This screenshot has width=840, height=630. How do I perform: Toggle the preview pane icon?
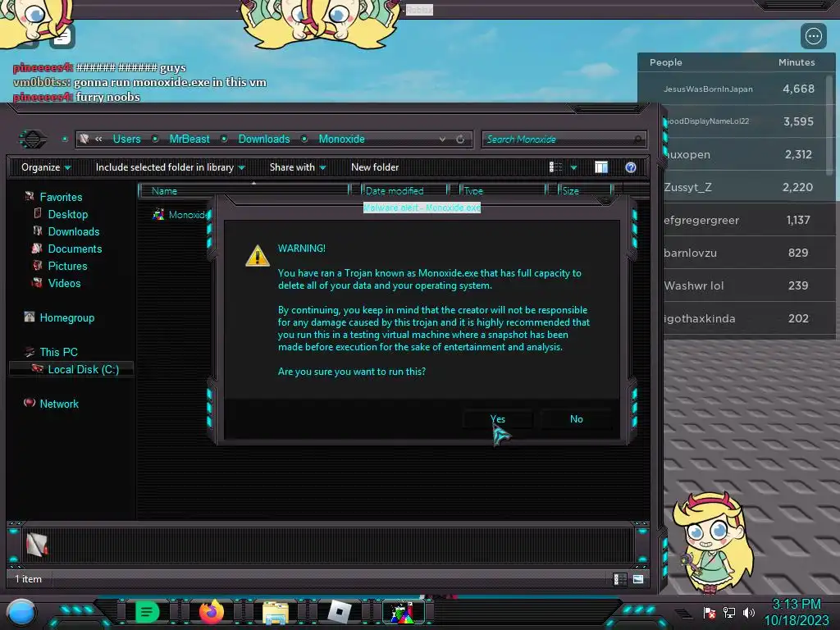[x=601, y=167]
